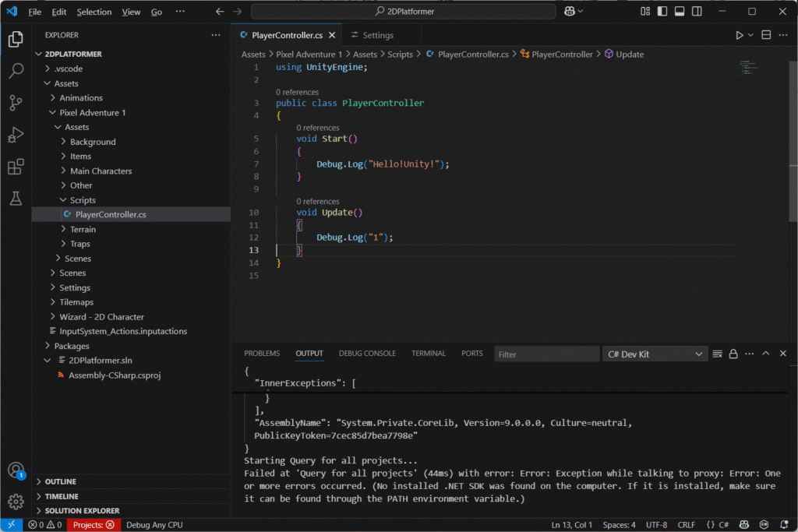
Task: Open notifications bell in status bar
Action: tap(784, 524)
